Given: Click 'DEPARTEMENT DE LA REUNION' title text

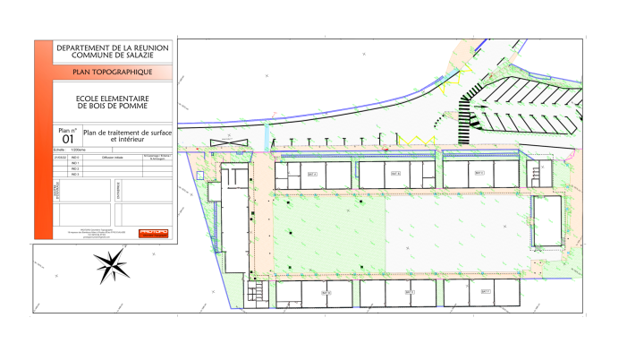Looking at the screenshot, I should pyautogui.click(x=113, y=48).
